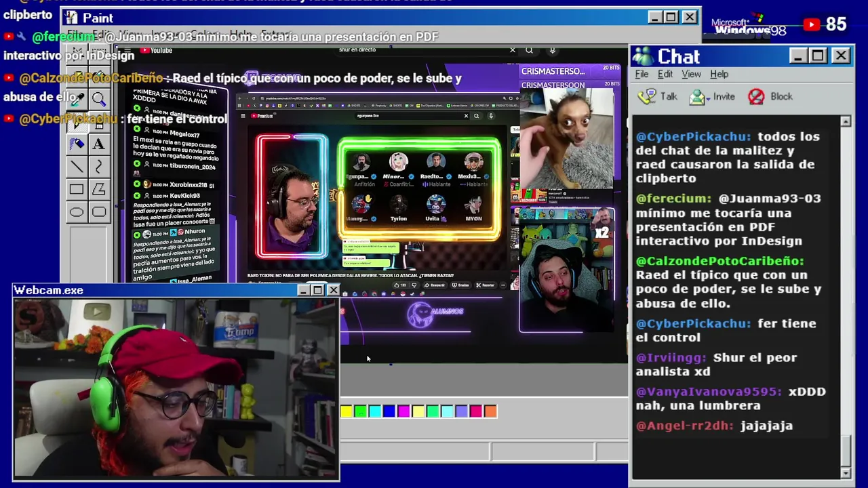868x488 pixels.
Task: Click the dog picture in the stream
Action: pos(567,139)
